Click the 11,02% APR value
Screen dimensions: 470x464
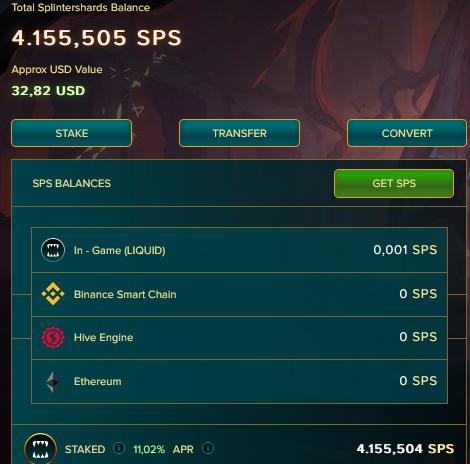(x=149, y=449)
